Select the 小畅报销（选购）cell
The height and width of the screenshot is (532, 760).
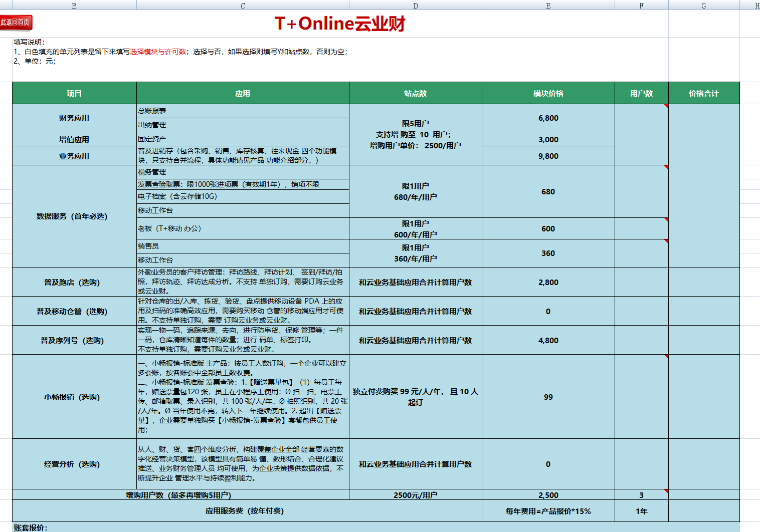coord(74,397)
